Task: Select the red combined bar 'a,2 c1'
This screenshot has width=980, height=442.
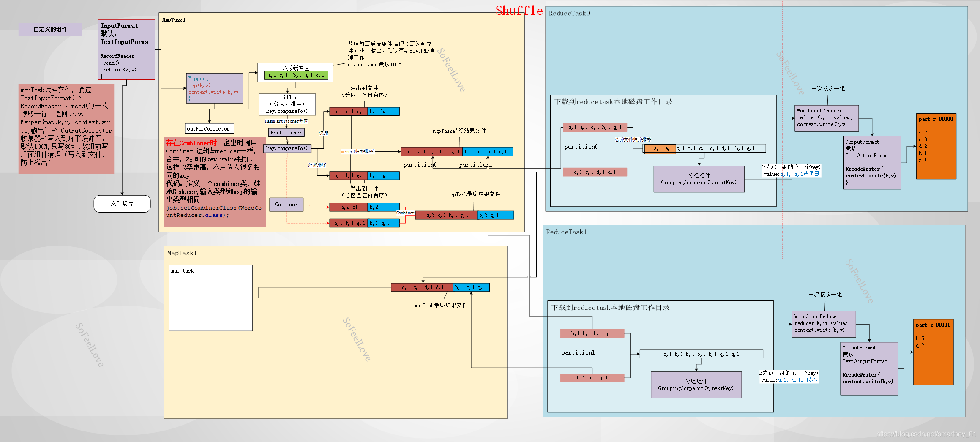Action: point(349,207)
